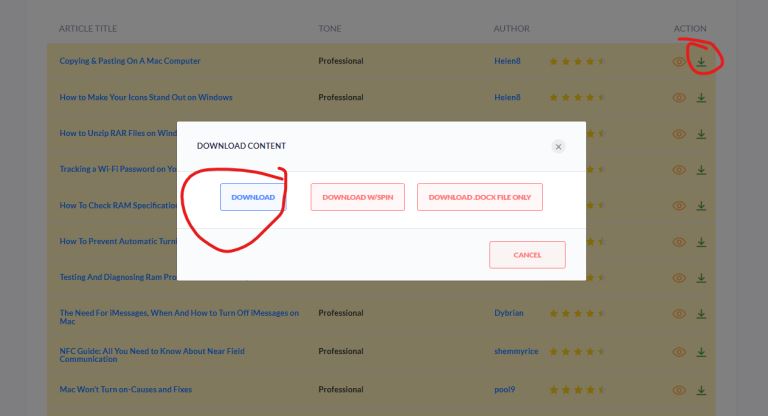Open Testing And Diagnosing Ram article link
This screenshot has width=768, height=416.
118,277
